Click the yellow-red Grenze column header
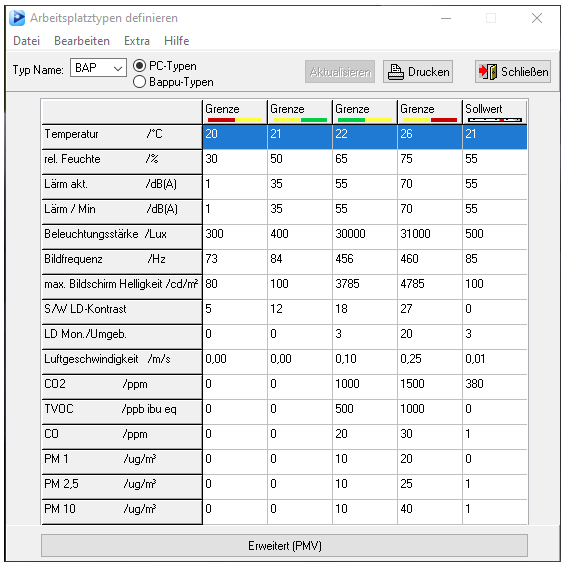 click(430, 112)
